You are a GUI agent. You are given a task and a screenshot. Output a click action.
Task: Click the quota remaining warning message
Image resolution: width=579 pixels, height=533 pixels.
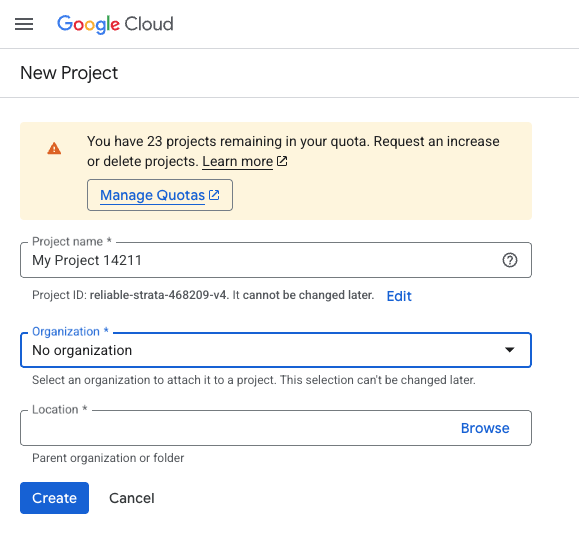(x=293, y=151)
